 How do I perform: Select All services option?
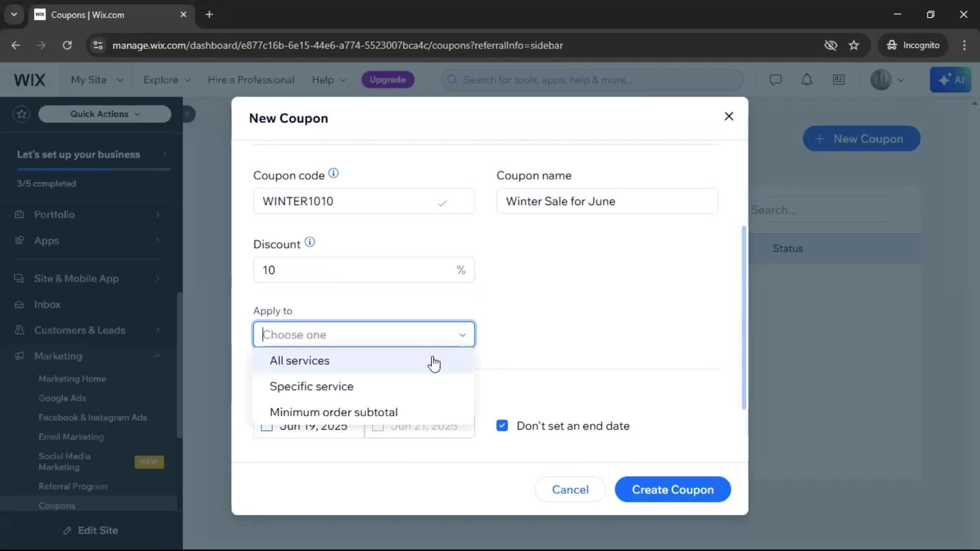click(x=363, y=361)
